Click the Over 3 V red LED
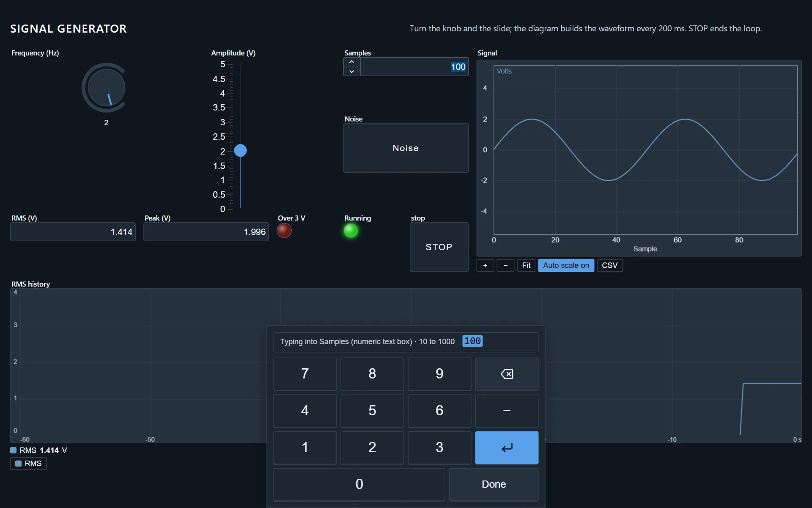 coord(284,231)
